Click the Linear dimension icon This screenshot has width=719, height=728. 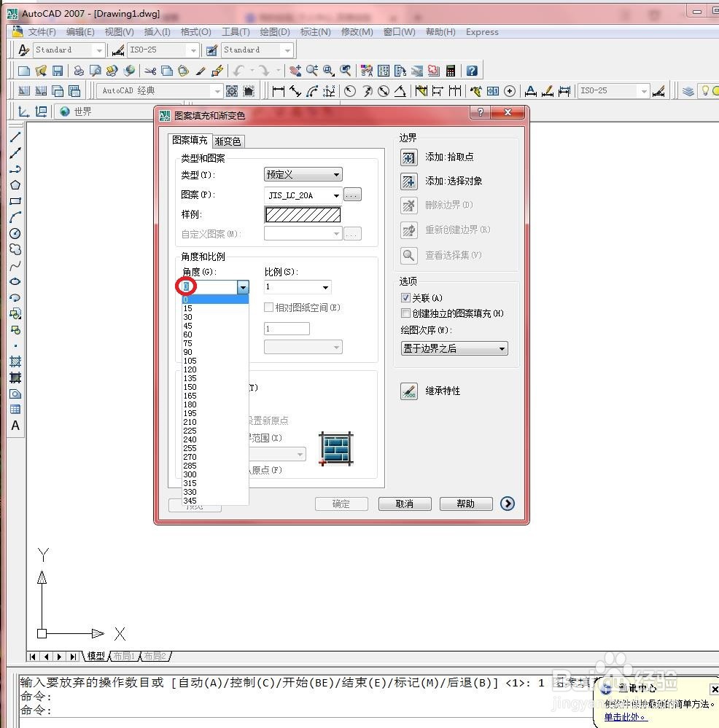pos(279,91)
